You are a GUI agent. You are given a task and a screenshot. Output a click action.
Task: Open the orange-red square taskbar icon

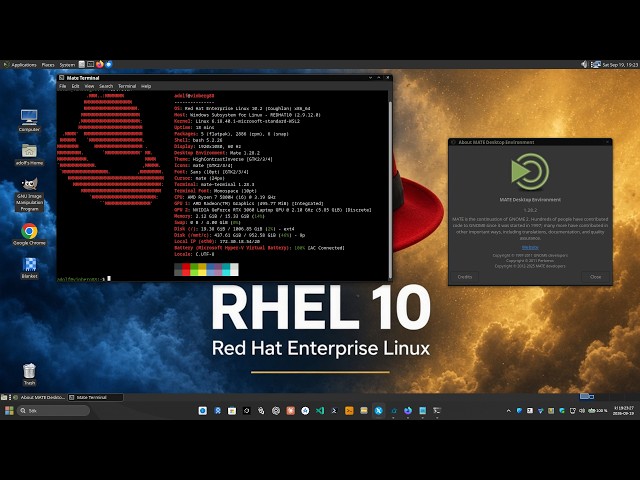(x=291, y=411)
